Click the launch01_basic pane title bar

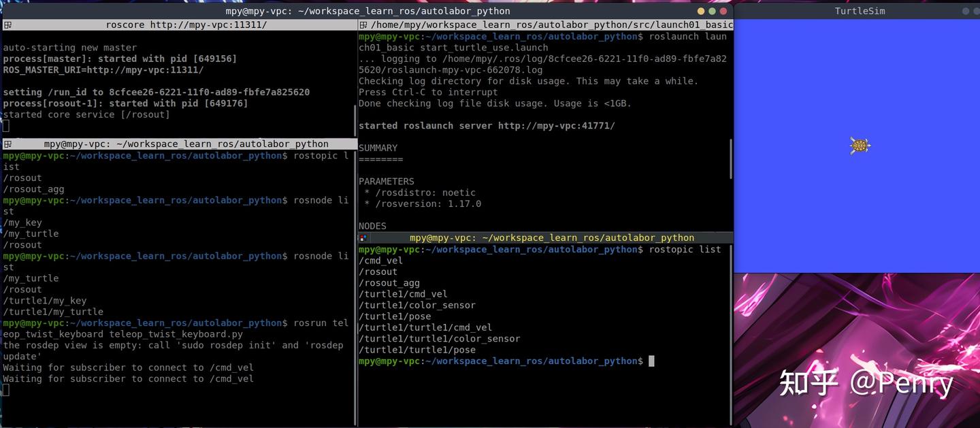(544, 24)
